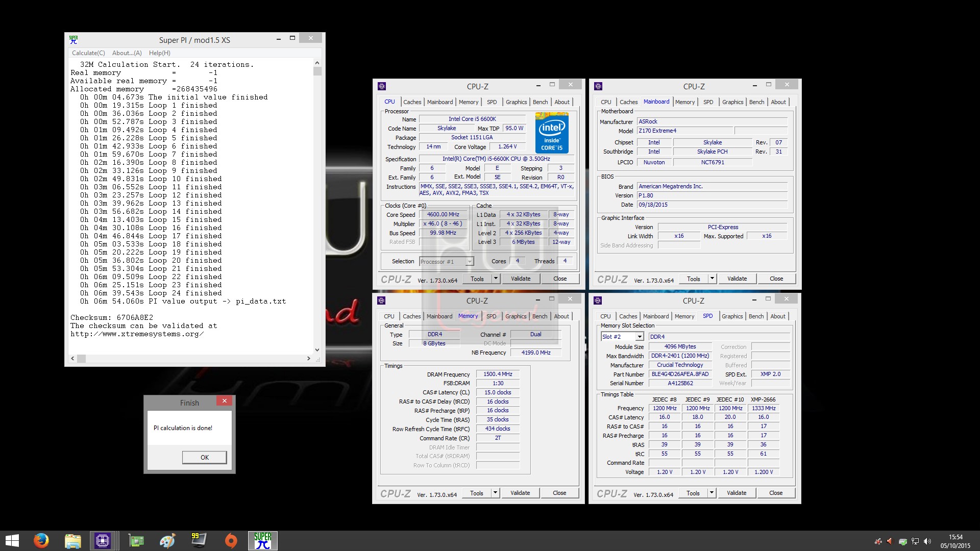Open system volume tray icon
This screenshot has height=551, width=980.
[x=927, y=541]
